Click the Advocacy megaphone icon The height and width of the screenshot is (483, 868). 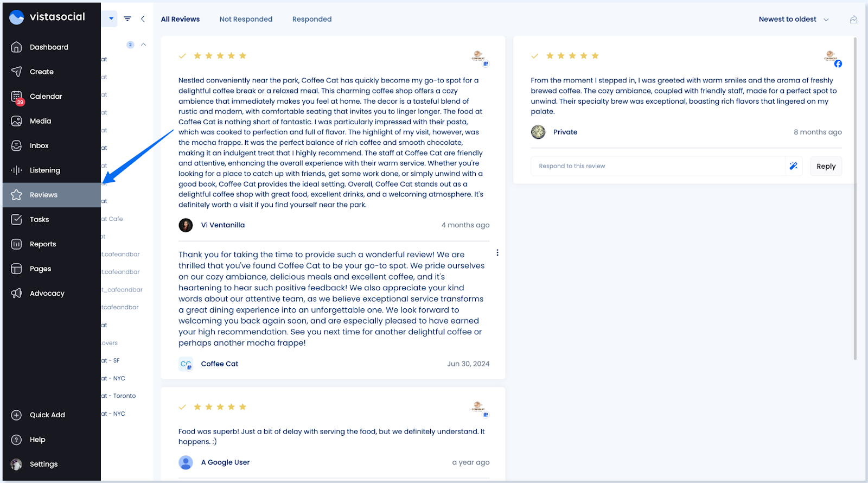tap(17, 294)
